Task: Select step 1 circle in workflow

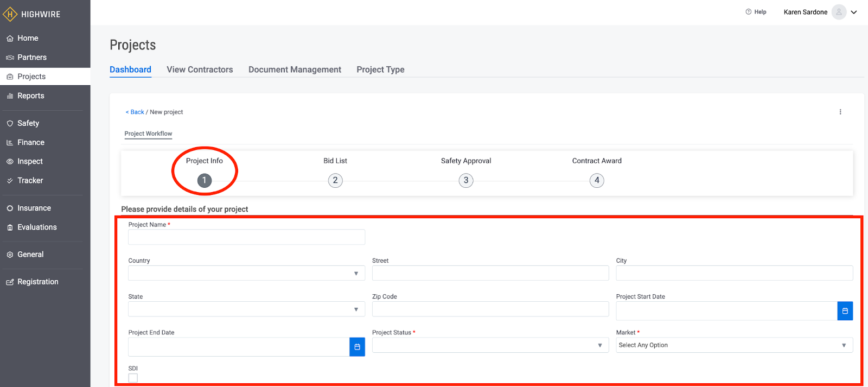Action: click(x=205, y=180)
